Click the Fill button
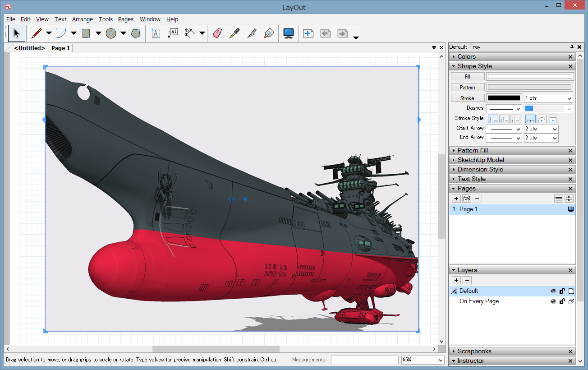 coord(468,77)
